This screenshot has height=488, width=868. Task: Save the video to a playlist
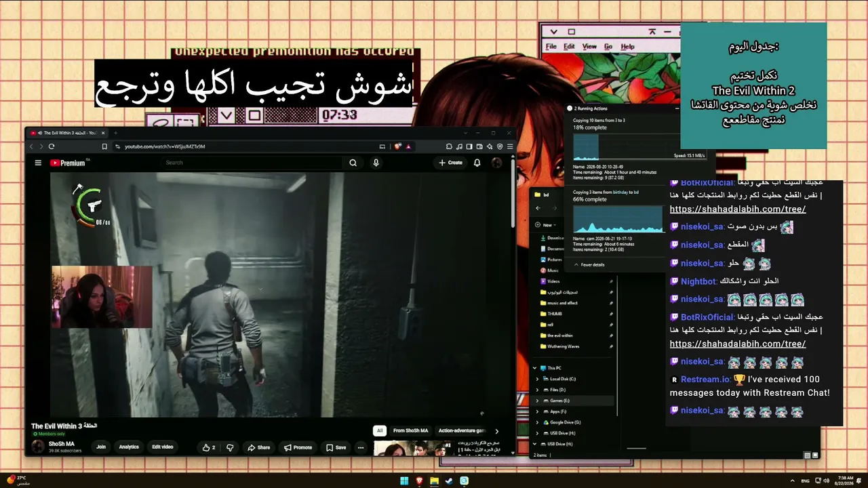point(336,447)
